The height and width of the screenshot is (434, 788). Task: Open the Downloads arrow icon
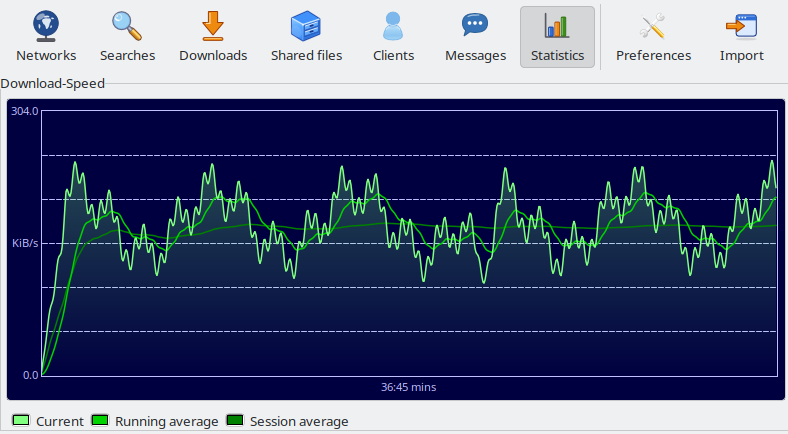[213, 26]
